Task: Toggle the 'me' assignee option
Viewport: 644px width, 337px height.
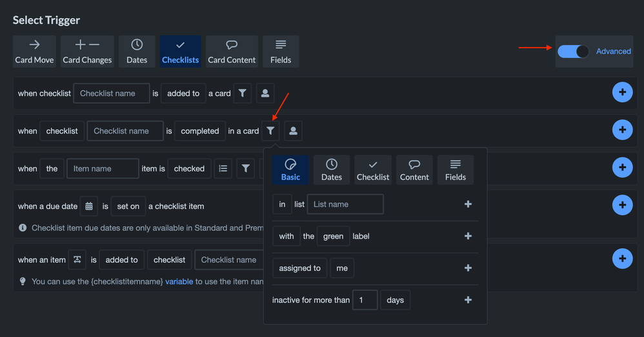Action: (342, 268)
